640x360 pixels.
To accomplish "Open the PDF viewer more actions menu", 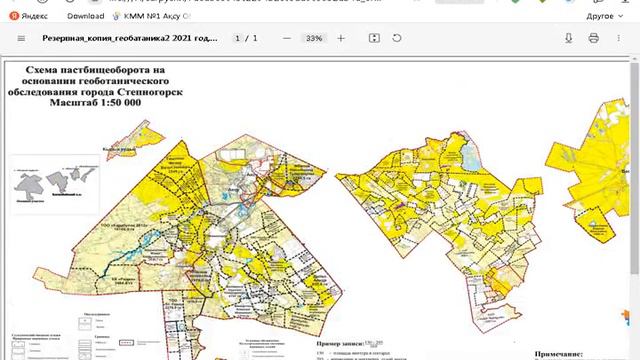I will point(619,38).
